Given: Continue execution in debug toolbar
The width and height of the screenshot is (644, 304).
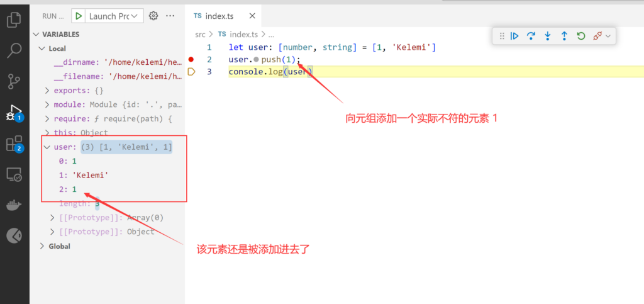Looking at the screenshot, I should point(514,36).
